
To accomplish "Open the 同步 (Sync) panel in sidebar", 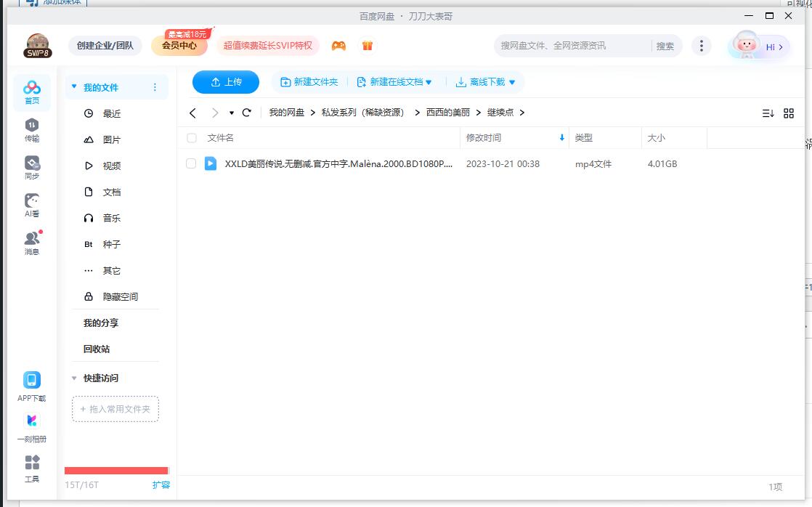I will click(31, 166).
